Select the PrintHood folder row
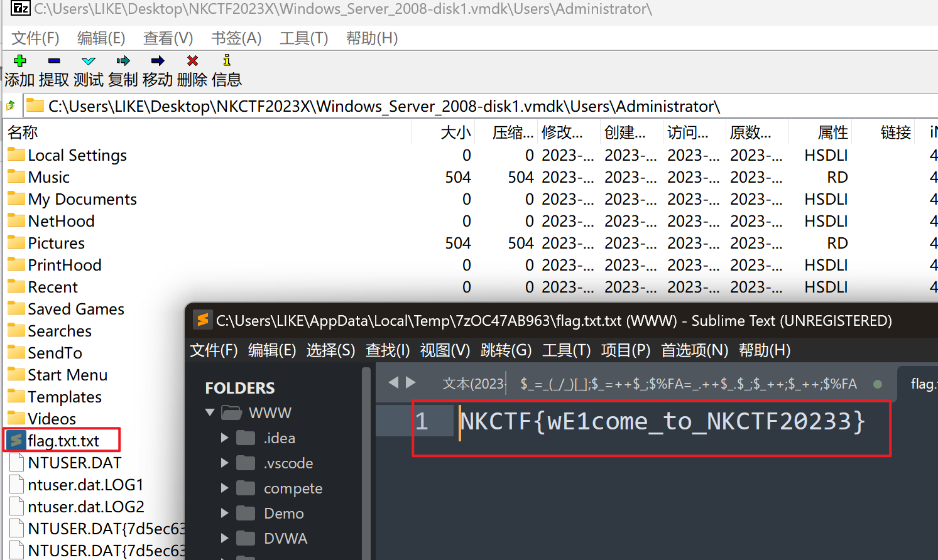This screenshot has height=560, width=938. [x=65, y=265]
